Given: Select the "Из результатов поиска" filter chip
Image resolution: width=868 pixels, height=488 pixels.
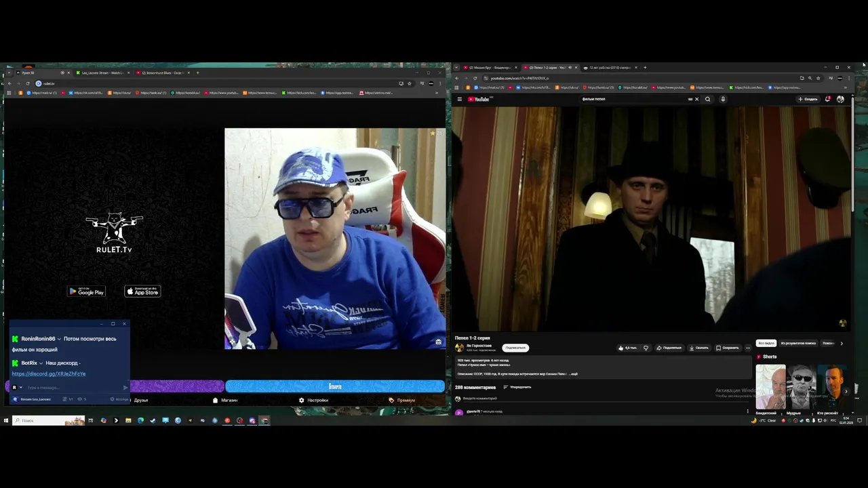Looking at the screenshot, I should point(798,343).
